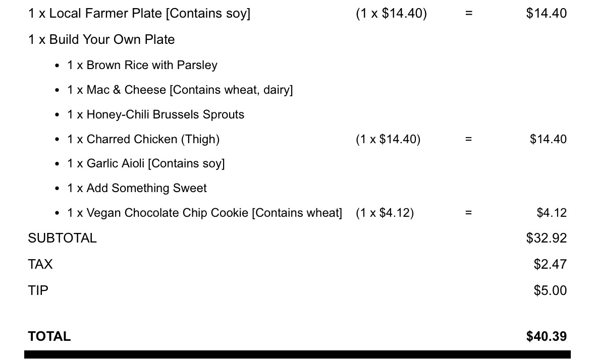Viewport: 595px width, 364px height.
Task: Click the bold TOTAL label
Action: (x=49, y=337)
